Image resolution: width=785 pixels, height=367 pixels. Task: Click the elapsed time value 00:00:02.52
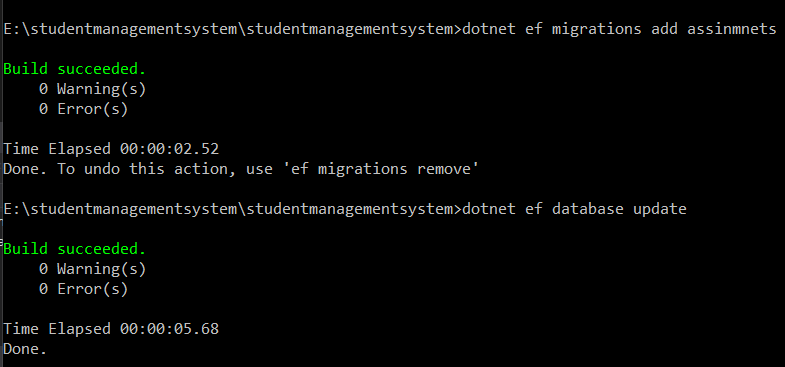tap(169, 149)
